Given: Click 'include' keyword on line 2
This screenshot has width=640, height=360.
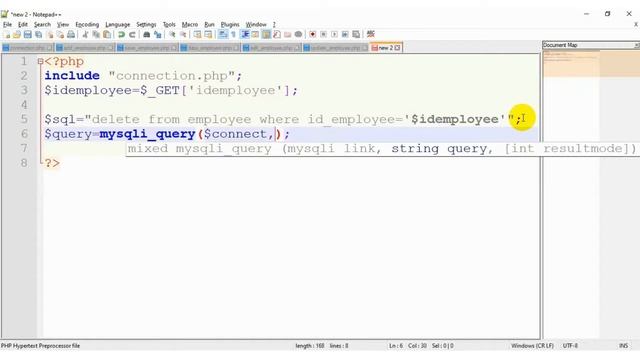Looking at the screenshot, I should click(x=72, y=76).
